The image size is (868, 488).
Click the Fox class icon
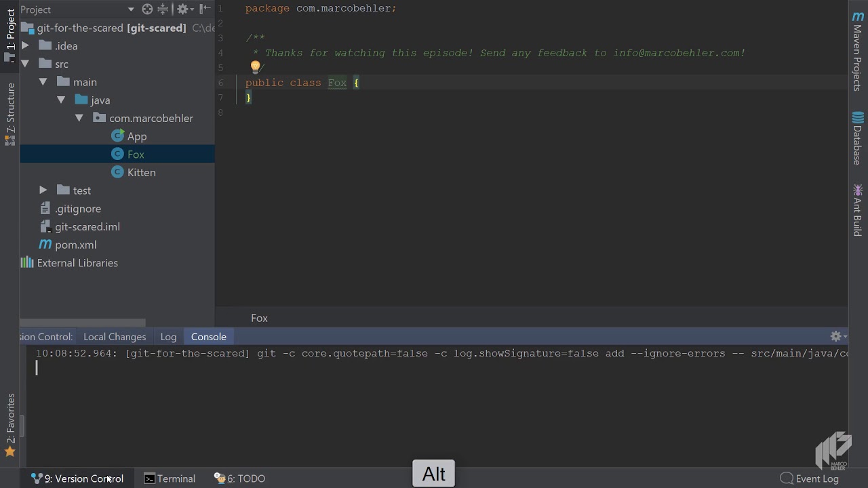point(117,154)
